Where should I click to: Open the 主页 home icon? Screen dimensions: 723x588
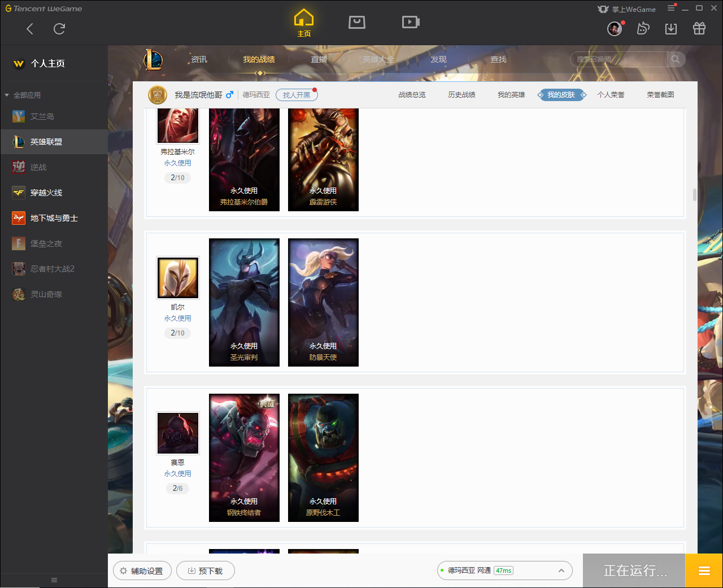pos(304,23)
